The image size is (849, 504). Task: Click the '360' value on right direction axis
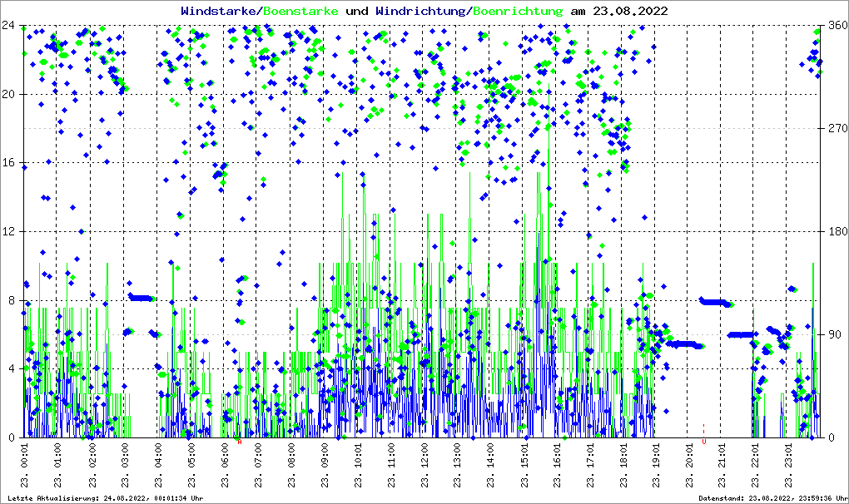coord(837,25)
